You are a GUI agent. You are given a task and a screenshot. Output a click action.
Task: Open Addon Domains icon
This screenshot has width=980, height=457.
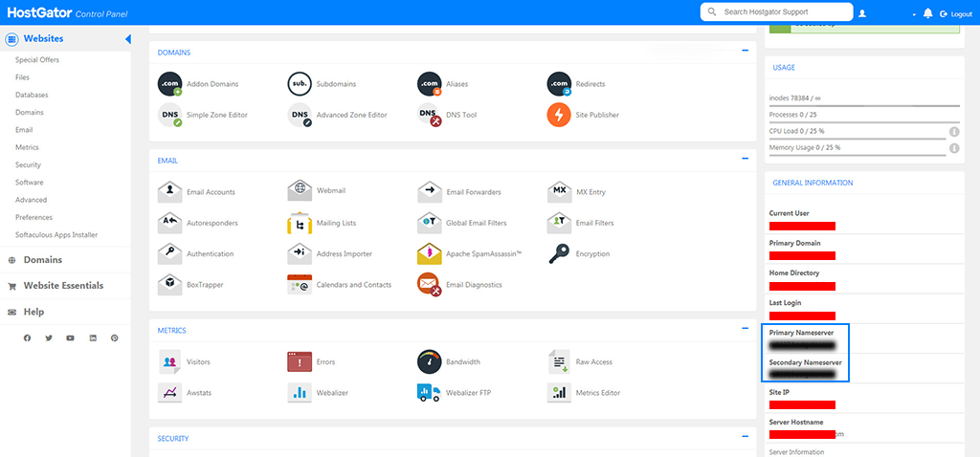[x=169, y=84]
